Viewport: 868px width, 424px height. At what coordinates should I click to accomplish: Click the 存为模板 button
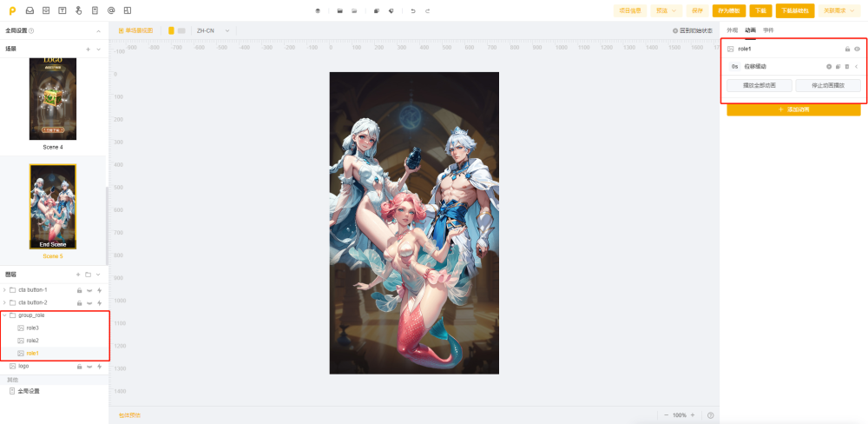[x=729, y=10]
